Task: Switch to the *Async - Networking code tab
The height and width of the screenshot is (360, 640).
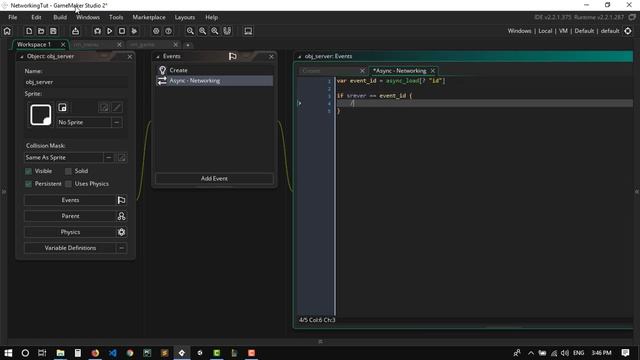Action: 400,71
